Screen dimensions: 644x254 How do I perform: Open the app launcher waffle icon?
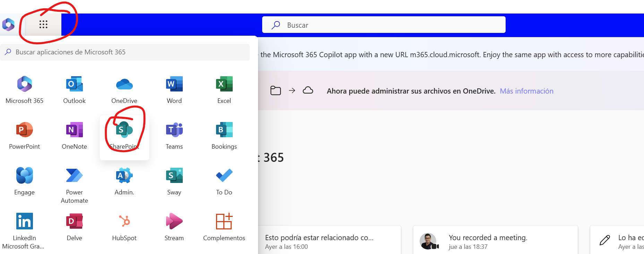pos(43,24)
